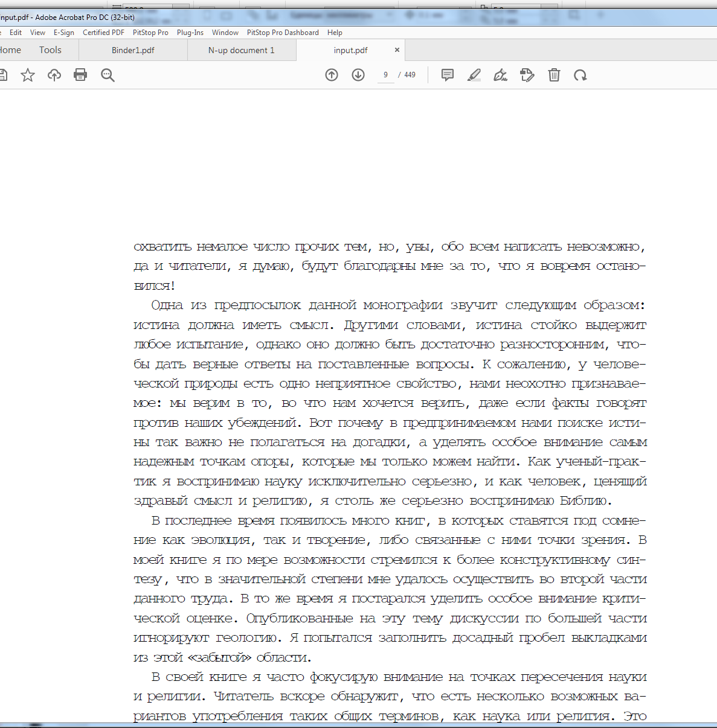Click the word 'вился!' in the document
This screenshot has height=728, width=717.
[154, 286]
